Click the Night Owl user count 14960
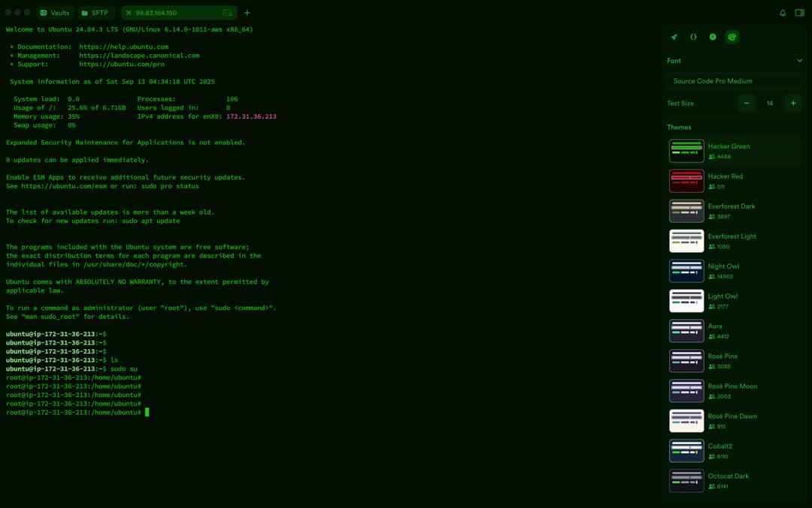Image resolution: width=812 pixels, height=508 pixels. (725, 277)
